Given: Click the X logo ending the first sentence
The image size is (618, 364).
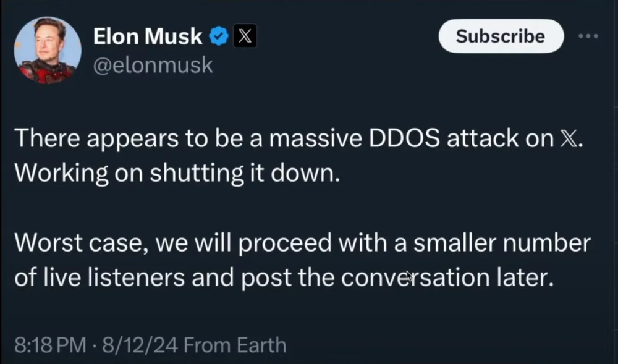Looking at the screenshot, I should (570, 139).
